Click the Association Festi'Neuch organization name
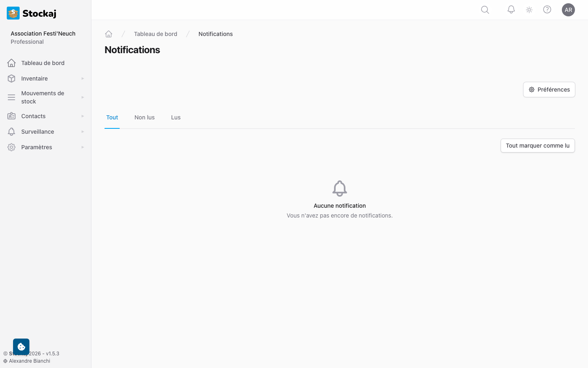 click(x=43, y=34)
